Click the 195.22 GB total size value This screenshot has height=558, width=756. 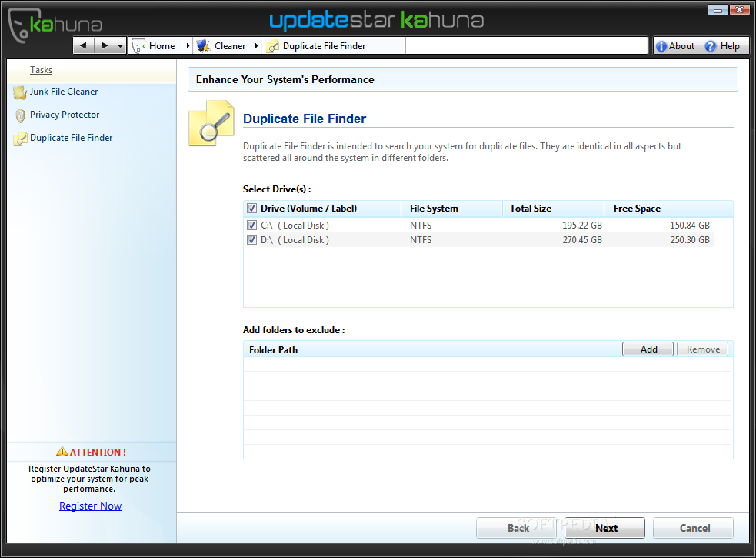coord(582,225)
